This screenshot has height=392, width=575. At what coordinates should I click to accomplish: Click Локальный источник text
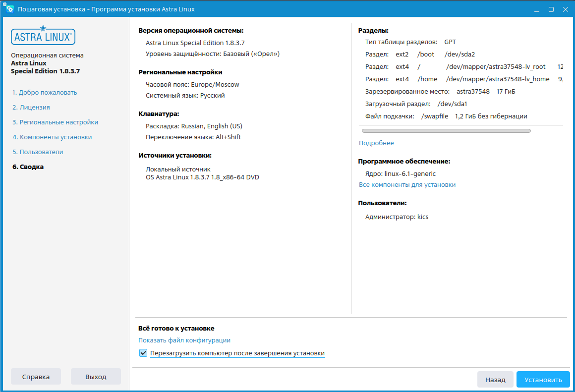[x=178, y=169]
